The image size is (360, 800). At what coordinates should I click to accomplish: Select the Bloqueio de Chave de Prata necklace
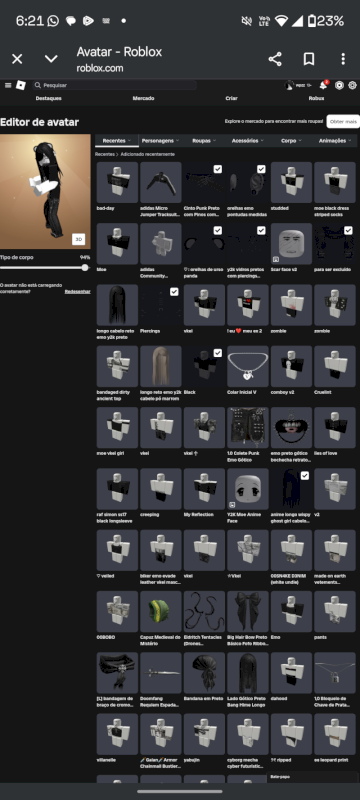pos(335,672)
